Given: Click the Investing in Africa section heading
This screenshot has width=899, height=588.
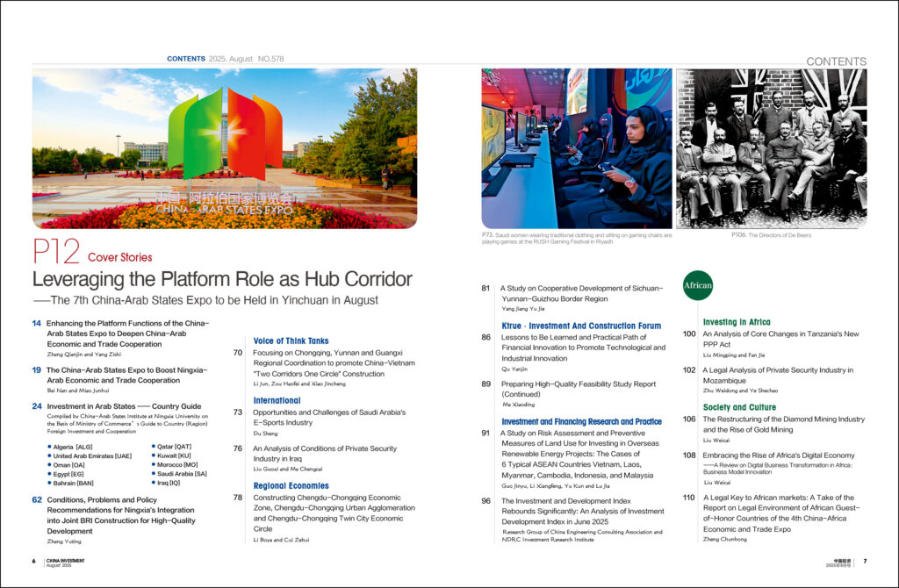Looking at the screenshot, I should 737,322.
